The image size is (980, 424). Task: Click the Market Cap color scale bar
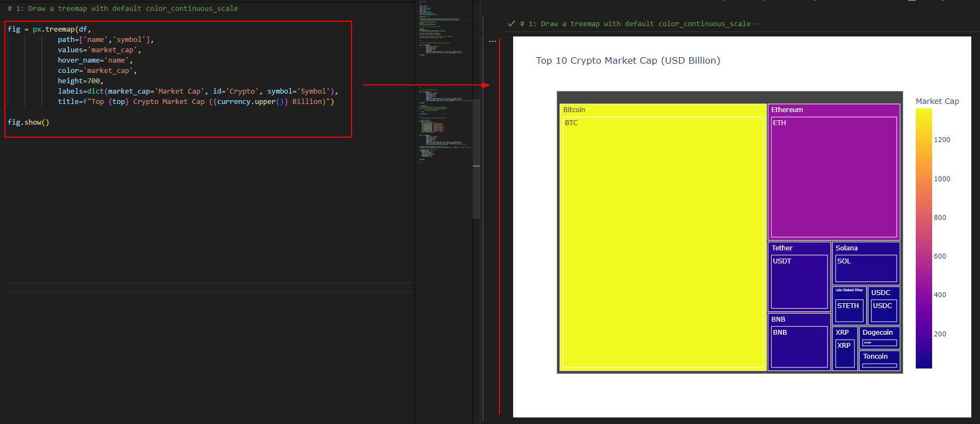(x=923, y=238)
